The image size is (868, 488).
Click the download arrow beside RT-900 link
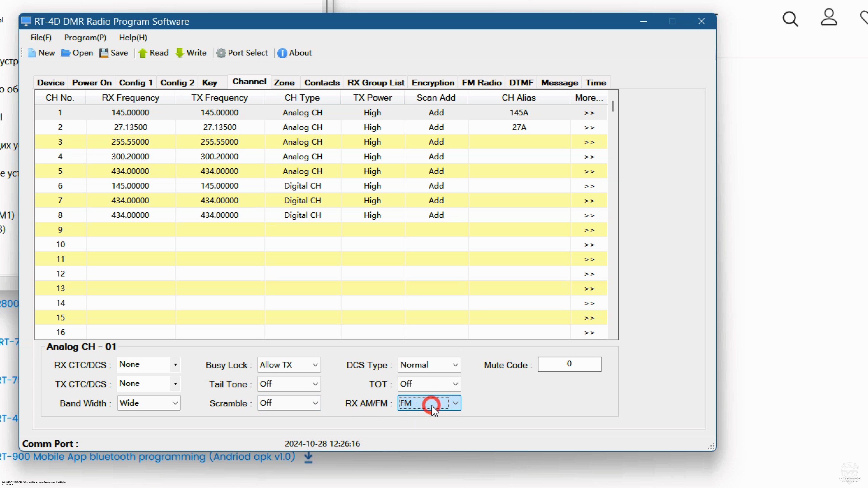coord(308,457)
